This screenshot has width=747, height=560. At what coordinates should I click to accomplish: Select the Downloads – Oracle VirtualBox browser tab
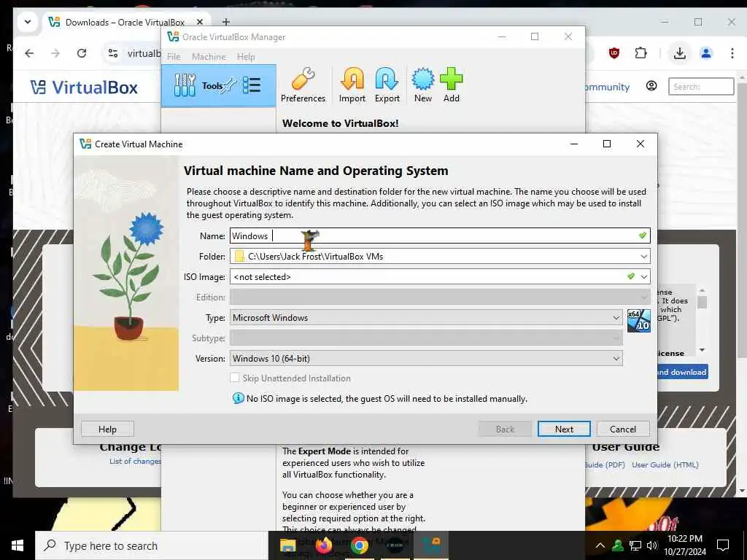(125, 23)
